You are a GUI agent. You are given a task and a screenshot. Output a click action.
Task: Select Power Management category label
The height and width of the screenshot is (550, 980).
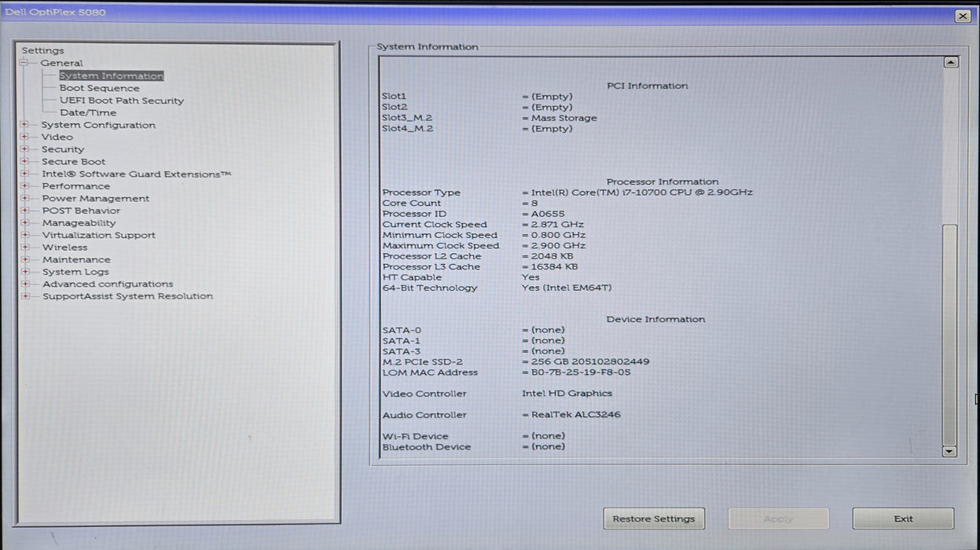click(95, 199)
